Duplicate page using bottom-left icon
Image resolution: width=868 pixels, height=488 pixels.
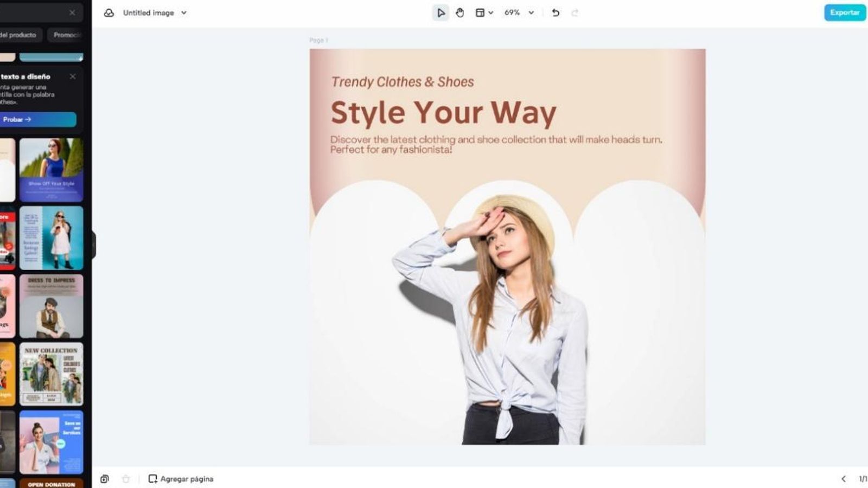pos(105,479)
